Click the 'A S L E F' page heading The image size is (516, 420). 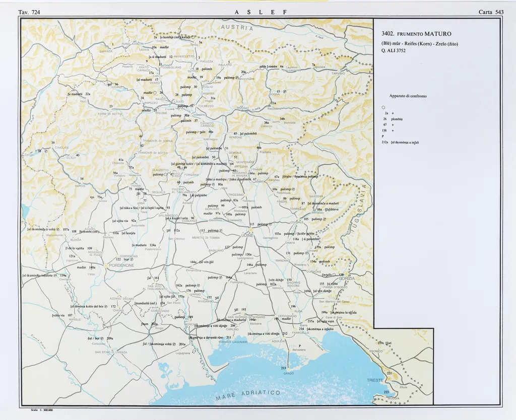point(261,12)
